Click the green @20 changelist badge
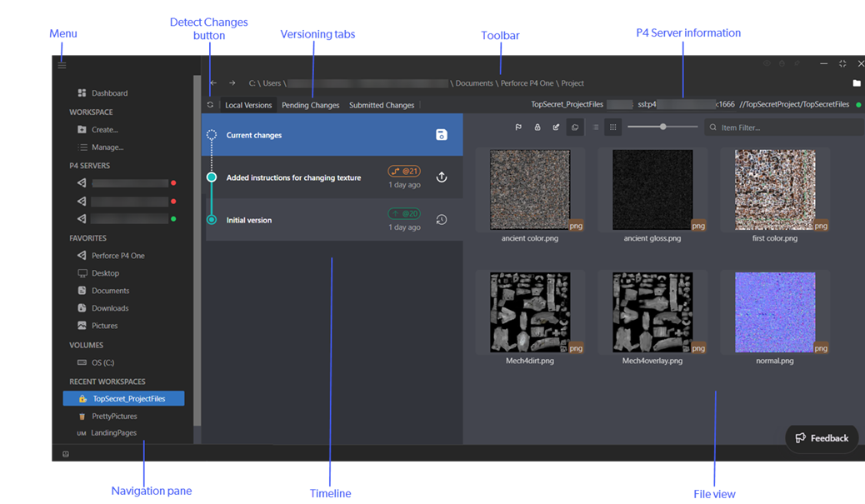Image resolution: width=865 pixels, height=504 pixels. pos(404,213)
